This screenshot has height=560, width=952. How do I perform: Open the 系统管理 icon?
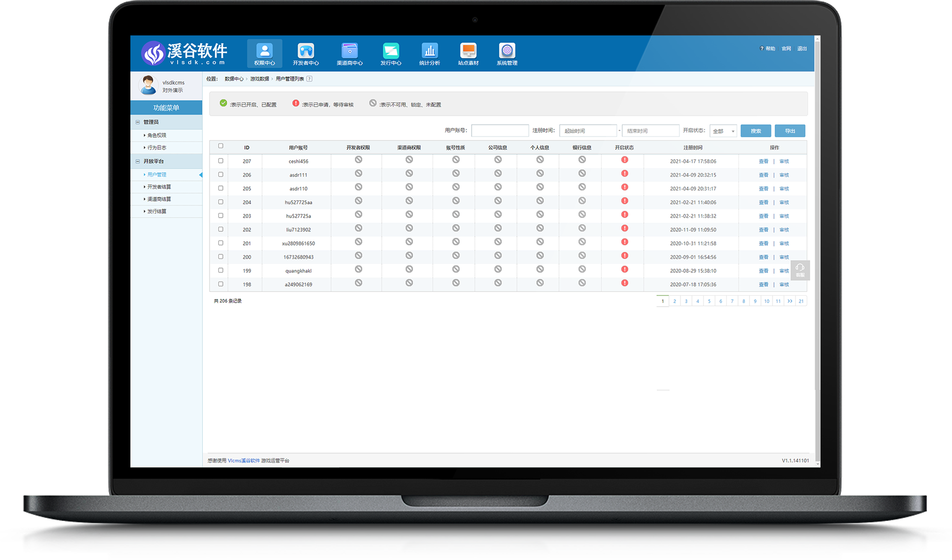click(x=507, y=51)
